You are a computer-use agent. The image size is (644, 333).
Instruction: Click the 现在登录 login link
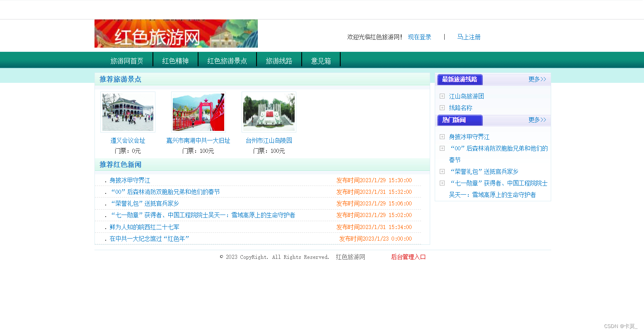pos(419,37)
